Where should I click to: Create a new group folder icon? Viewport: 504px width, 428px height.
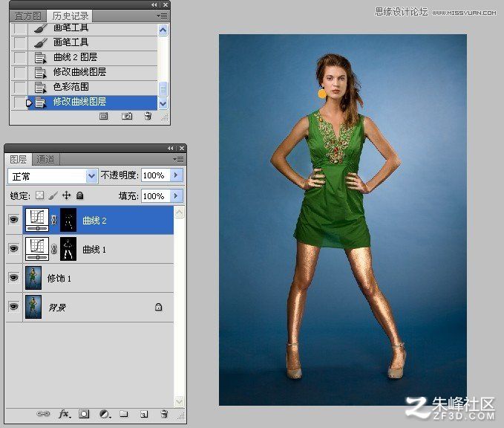point(124,414)
